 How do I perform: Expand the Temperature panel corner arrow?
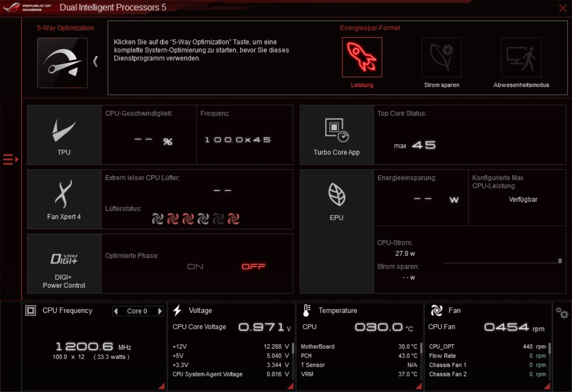[418, 386]
